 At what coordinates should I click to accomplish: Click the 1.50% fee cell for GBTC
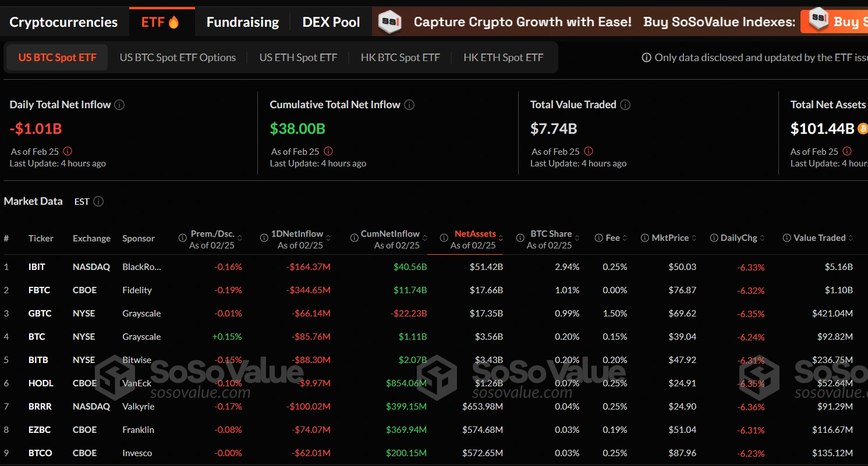(x=615, y=314)
